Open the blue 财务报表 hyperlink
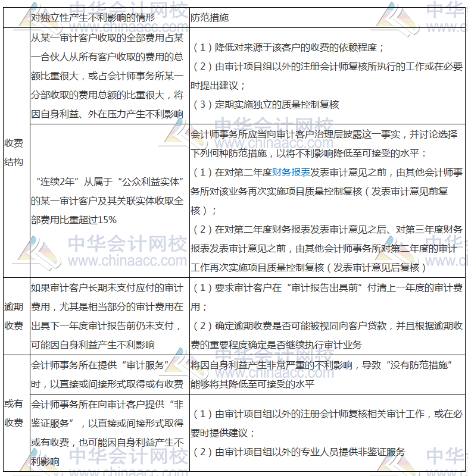Viewport: 468px width, 476px height. click(291, 173)
